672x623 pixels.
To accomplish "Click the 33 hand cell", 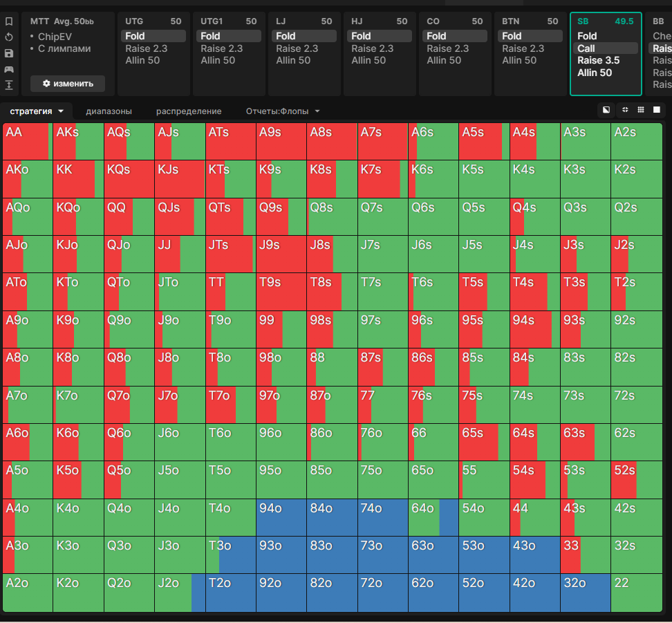I will coord(586,555).
